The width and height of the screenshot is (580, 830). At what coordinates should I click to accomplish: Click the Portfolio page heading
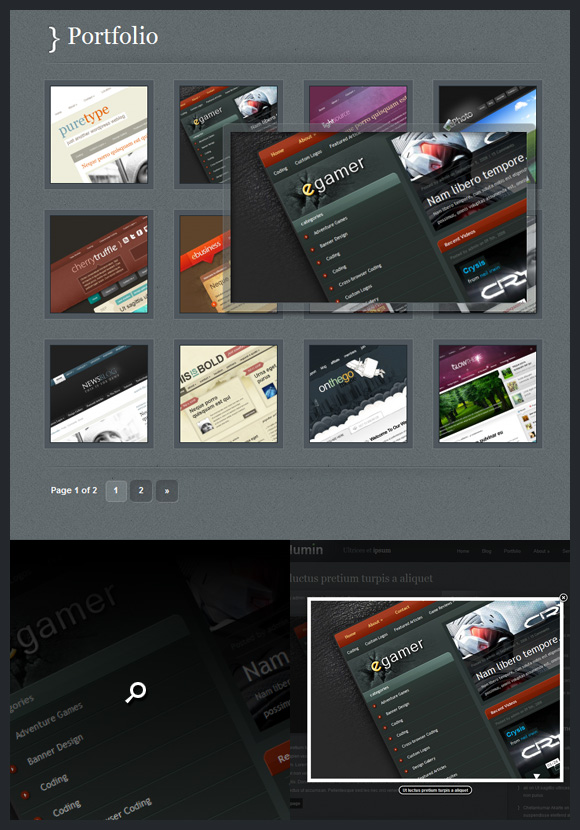[x=113, y=36]
